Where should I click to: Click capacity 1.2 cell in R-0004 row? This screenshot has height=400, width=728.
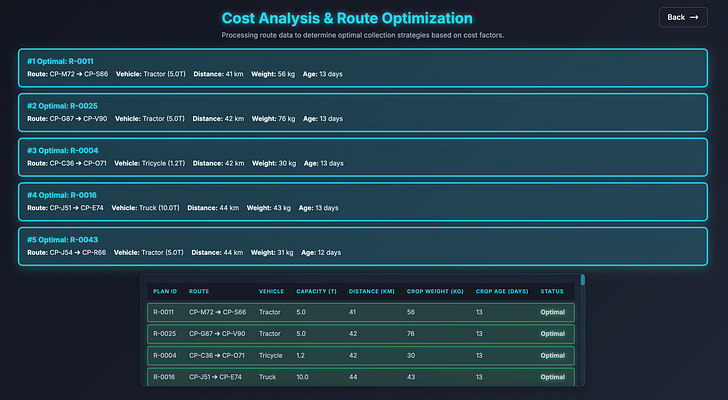pos(300,355)
